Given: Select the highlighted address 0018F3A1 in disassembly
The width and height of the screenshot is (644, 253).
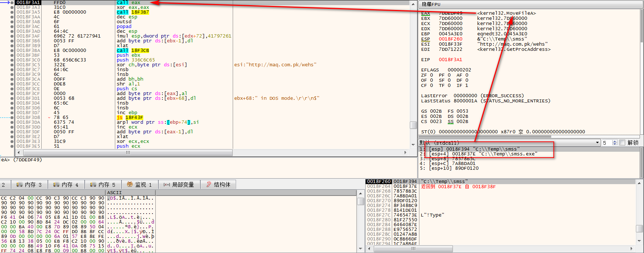Looking at the screenshot, I should coord(28,3).
